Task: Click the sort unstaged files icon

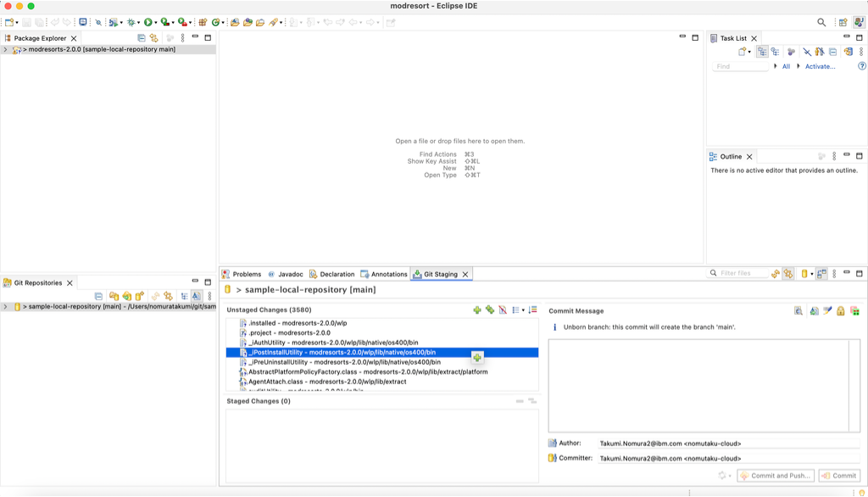Action: coord(532,310)
